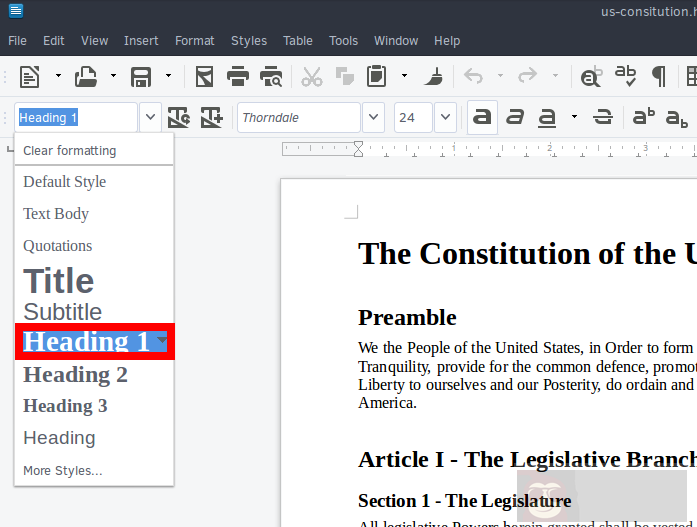The width and height of the screenshot is (697, 527).
Task: Toggle bold text formatting
Action: 482,117
